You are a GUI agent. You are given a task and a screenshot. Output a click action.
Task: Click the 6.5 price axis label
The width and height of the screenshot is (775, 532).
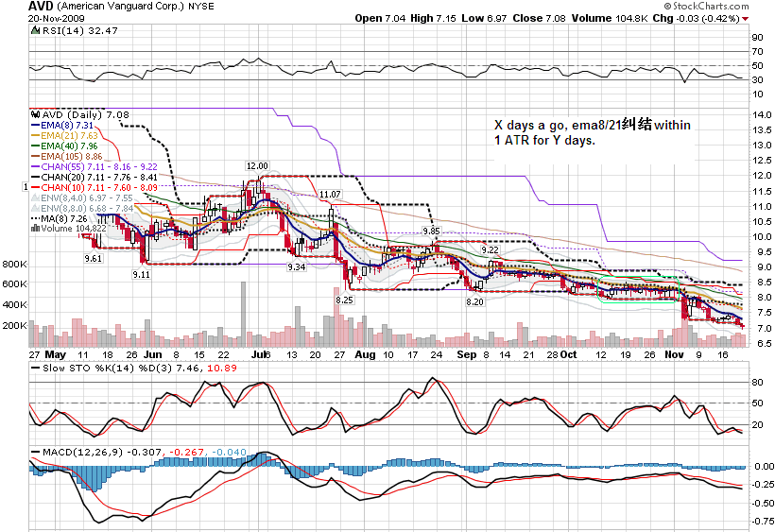pos(762,343)
